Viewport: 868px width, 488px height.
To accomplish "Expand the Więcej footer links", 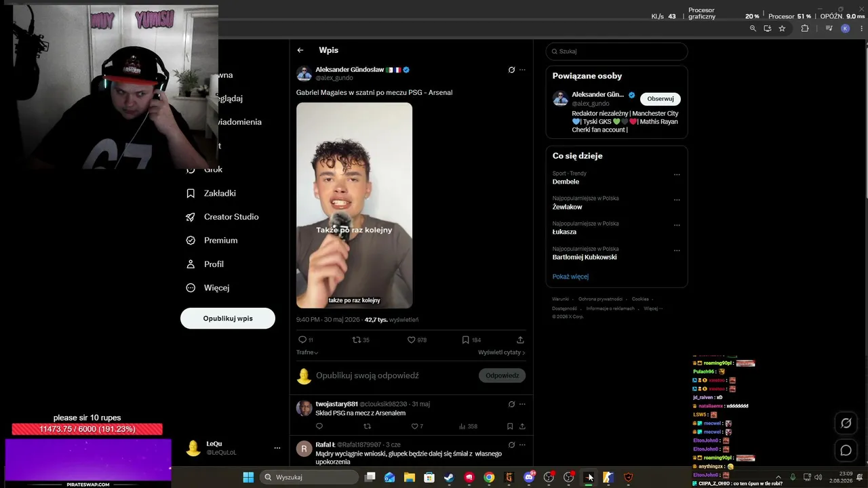I will (x=653, y=308).
